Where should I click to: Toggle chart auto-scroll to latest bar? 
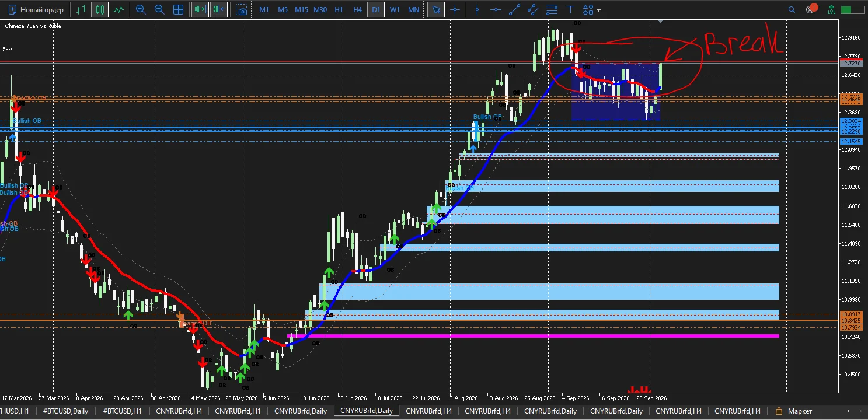[200, 10]
